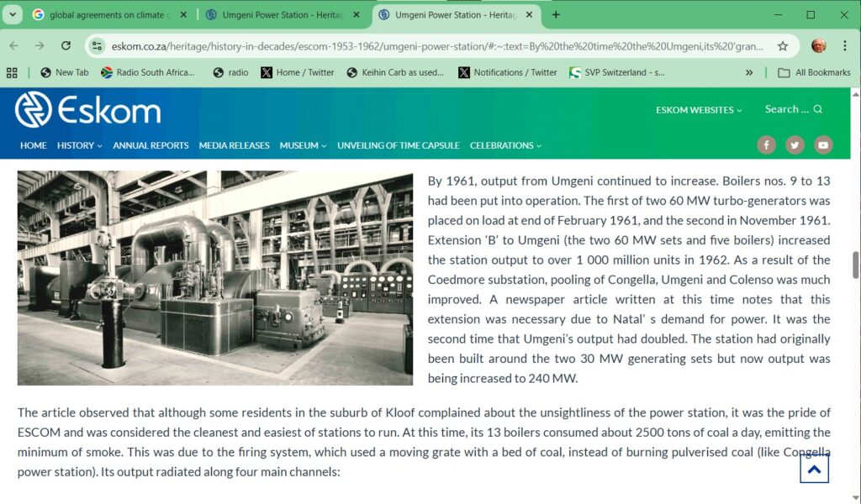The width and height of the screenshot is (861, 504).
Task: Open Eskom's Twitter page via the circular icon
Action: pyautogui.click(x=795, y=144)
